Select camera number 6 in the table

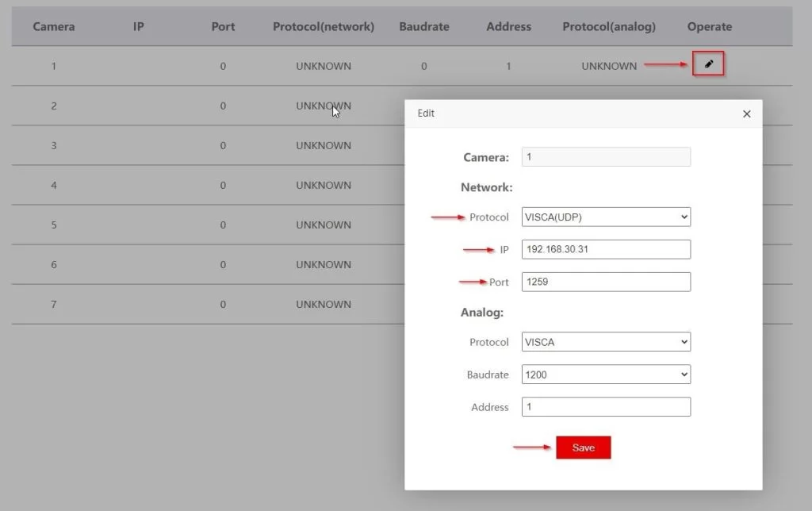click(x=54, y=265)
